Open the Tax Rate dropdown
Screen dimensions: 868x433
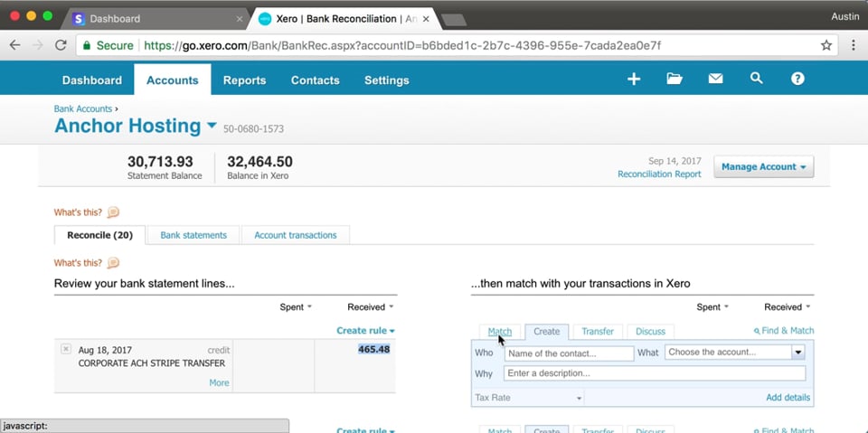coord(528,398)
